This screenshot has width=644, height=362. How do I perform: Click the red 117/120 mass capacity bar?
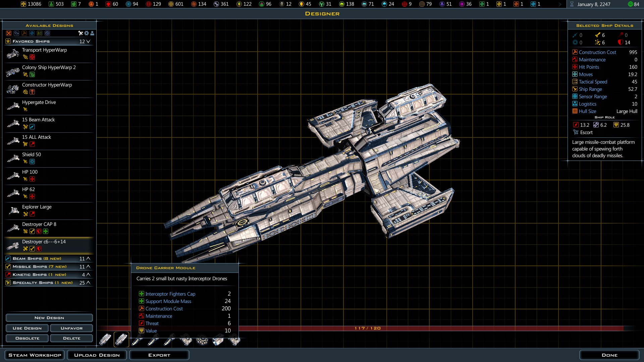[367, 328]
